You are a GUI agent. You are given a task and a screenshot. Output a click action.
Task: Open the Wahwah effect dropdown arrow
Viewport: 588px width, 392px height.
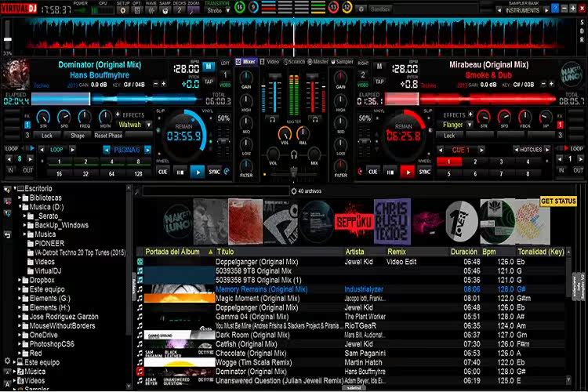[149, 125]
